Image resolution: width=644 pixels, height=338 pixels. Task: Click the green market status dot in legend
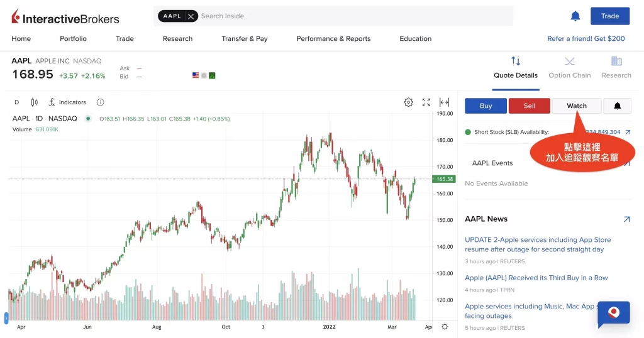coord(88,119)
